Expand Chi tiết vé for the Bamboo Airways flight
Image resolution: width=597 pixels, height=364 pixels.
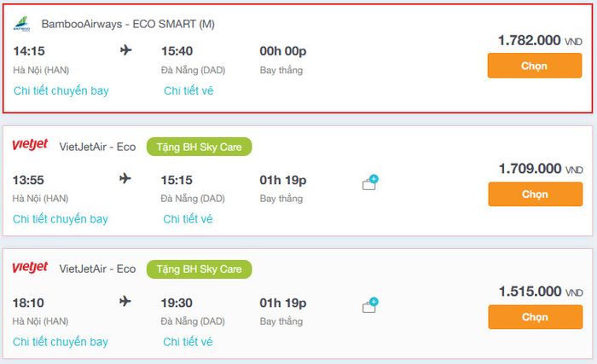click(188, 90)
